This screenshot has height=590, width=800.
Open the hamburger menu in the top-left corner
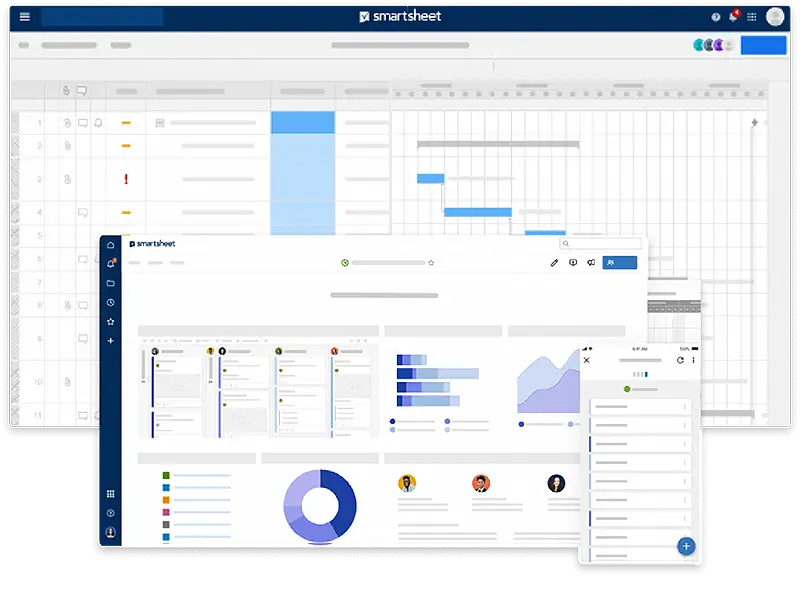pos(27,16)
